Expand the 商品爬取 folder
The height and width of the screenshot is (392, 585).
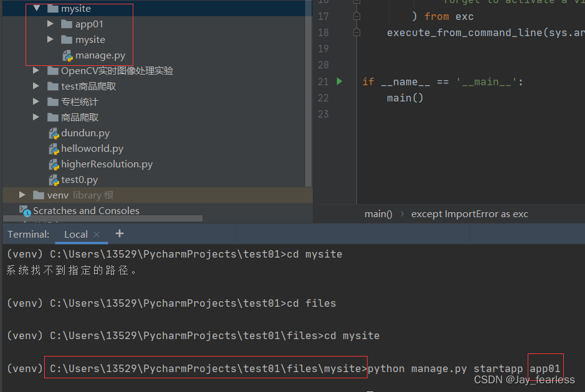(36, 117)
